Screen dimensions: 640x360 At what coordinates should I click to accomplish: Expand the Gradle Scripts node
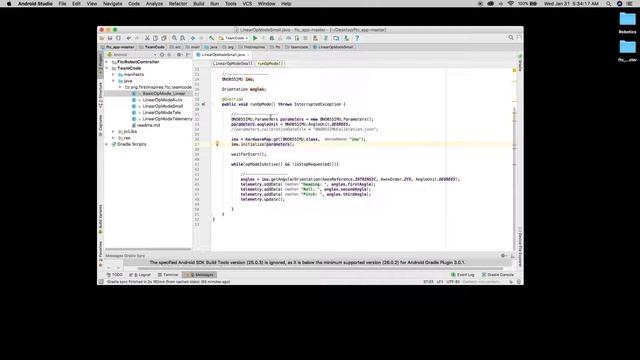pyautogui.click(x=107, y=144)
